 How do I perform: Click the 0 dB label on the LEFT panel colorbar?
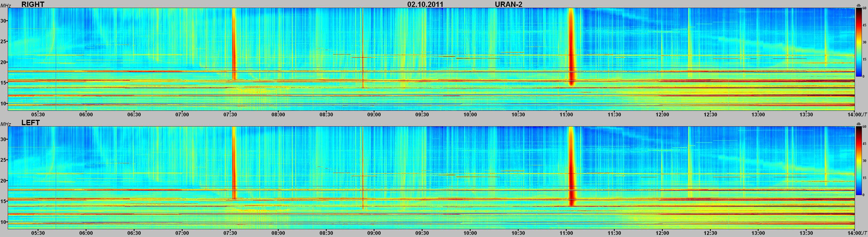(864, 195)
